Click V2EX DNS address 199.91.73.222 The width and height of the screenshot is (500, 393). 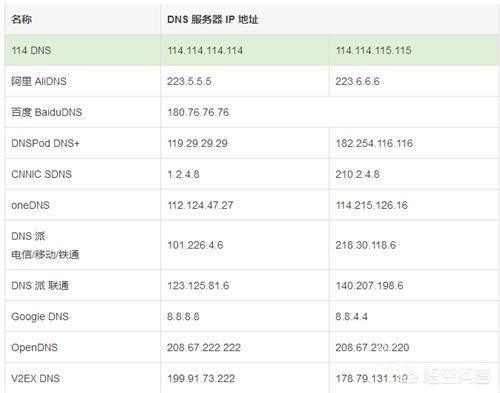click(x=201, y=378)
